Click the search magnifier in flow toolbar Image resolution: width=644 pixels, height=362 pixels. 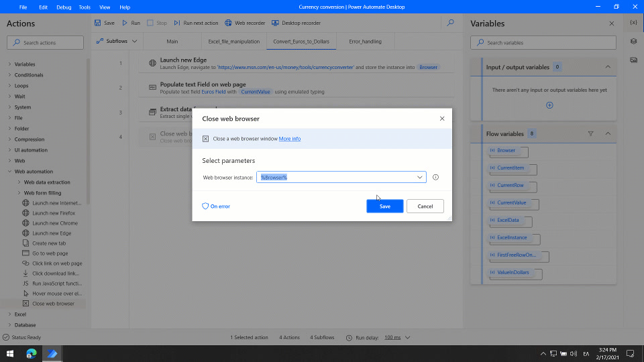tap(451, 23)
